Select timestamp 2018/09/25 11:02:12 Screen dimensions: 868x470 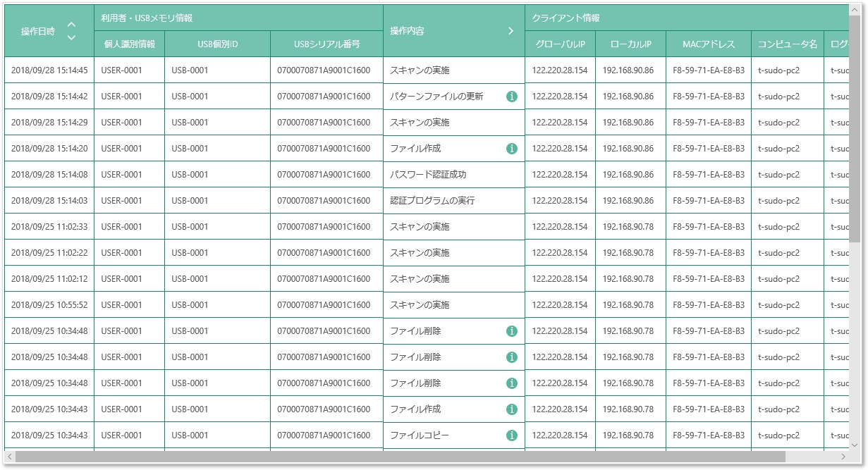(x=49, y=279)
